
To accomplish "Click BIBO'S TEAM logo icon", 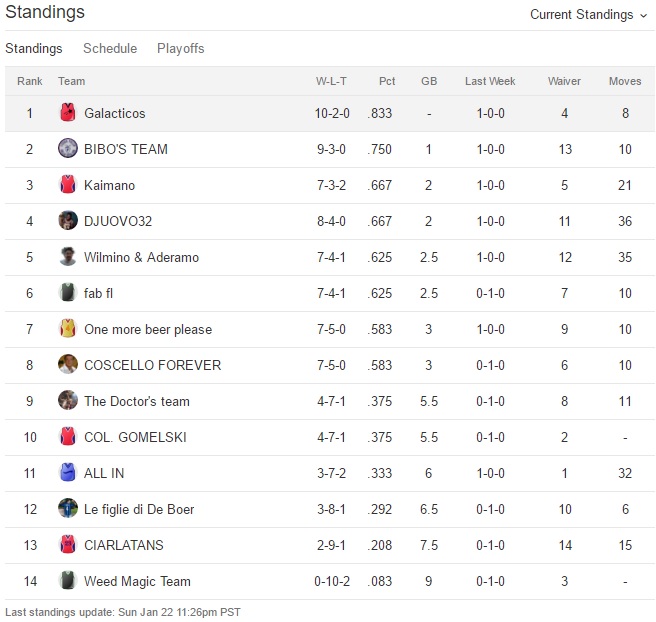I will click(68, 149).
